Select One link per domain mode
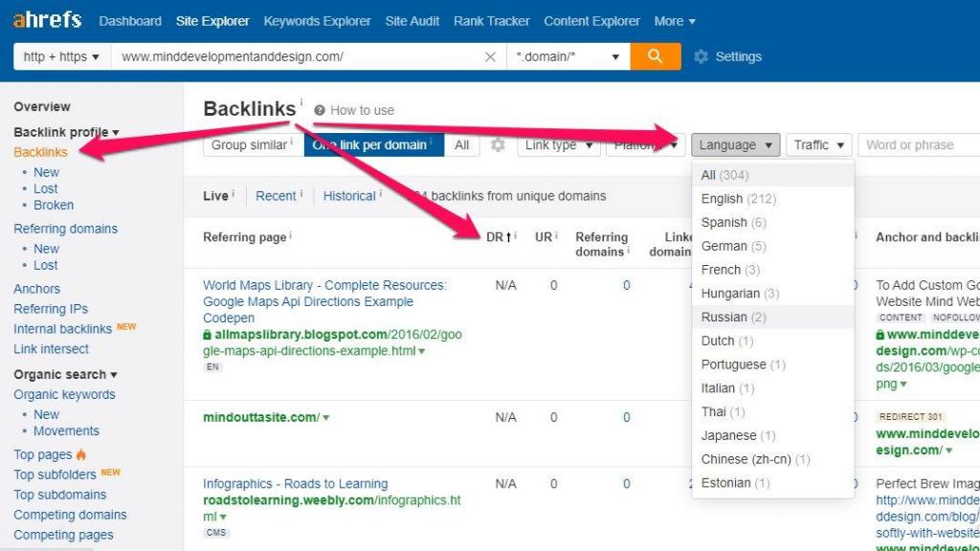980x551 pixels. 374,145
